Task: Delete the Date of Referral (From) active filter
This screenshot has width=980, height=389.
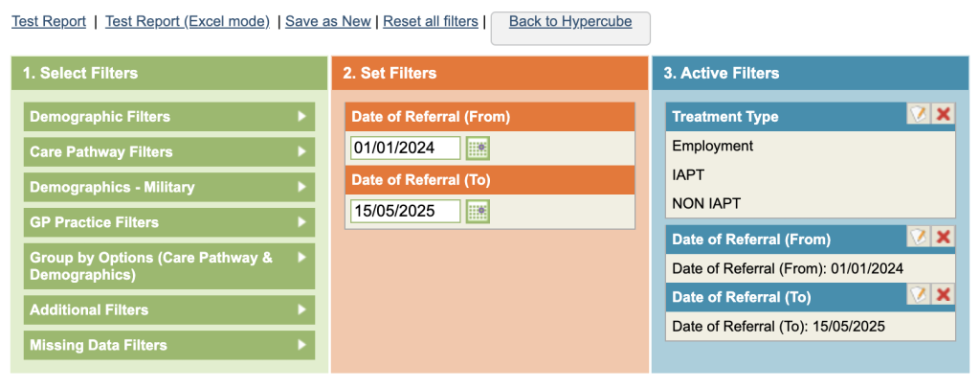Action: pos(944,238)
